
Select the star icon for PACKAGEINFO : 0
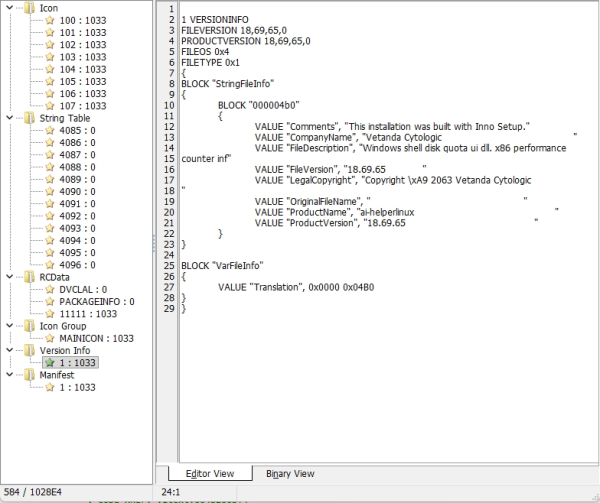click(x=50, y=301)
